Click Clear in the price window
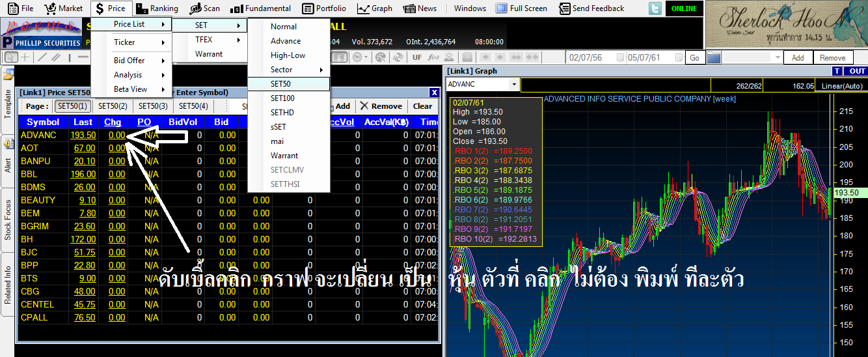 [x=422, y=106]
